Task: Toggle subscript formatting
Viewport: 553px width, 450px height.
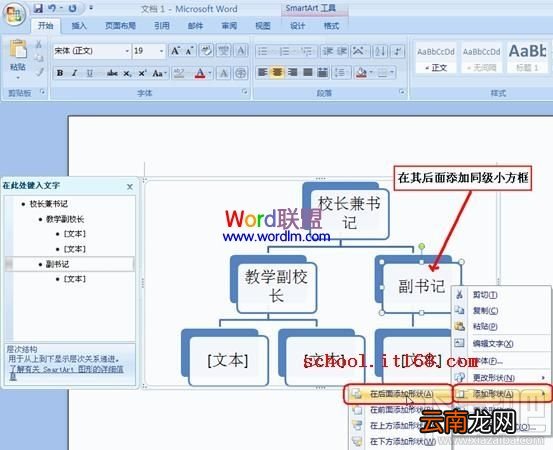Action: (127, 73)
